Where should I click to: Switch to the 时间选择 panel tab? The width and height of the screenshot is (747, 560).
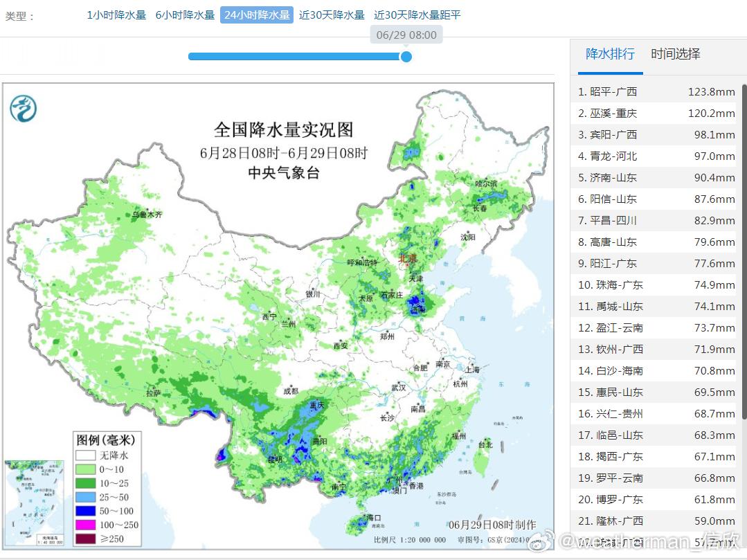[x=676, y=54]
